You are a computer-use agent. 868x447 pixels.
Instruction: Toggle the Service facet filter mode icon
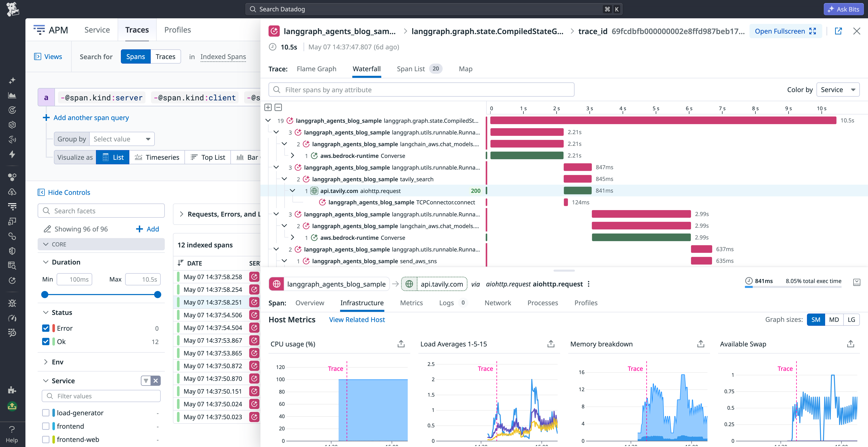click(x=146, y=381)
